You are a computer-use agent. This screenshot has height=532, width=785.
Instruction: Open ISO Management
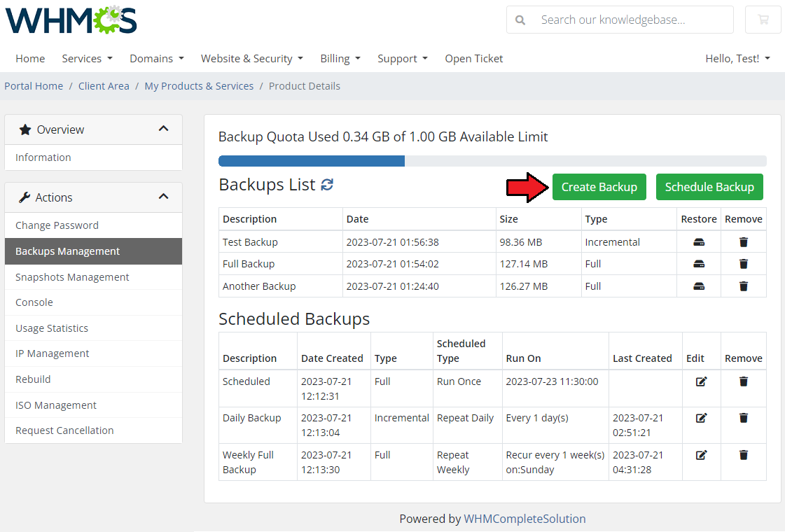point(94,405)
